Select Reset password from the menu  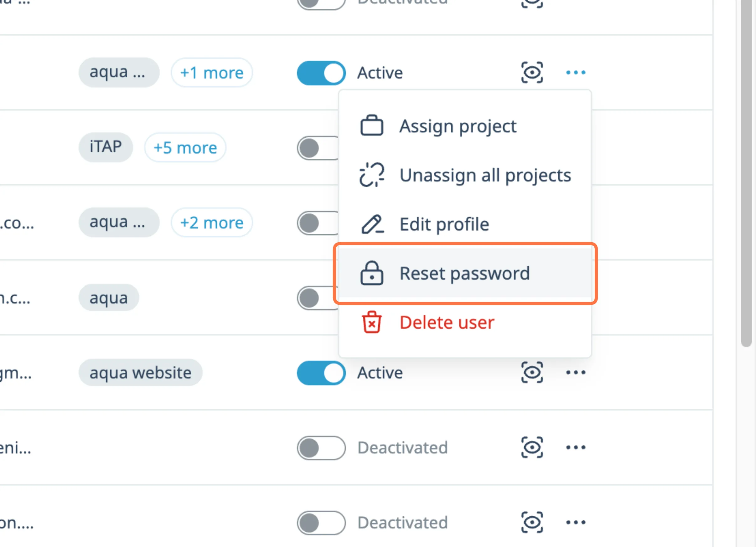[464, 273]
